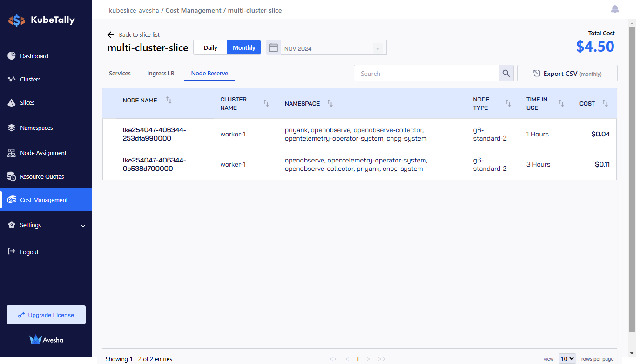Open calendar date picker icon
This screenshot has width=640, height=364.
[274, 47]
